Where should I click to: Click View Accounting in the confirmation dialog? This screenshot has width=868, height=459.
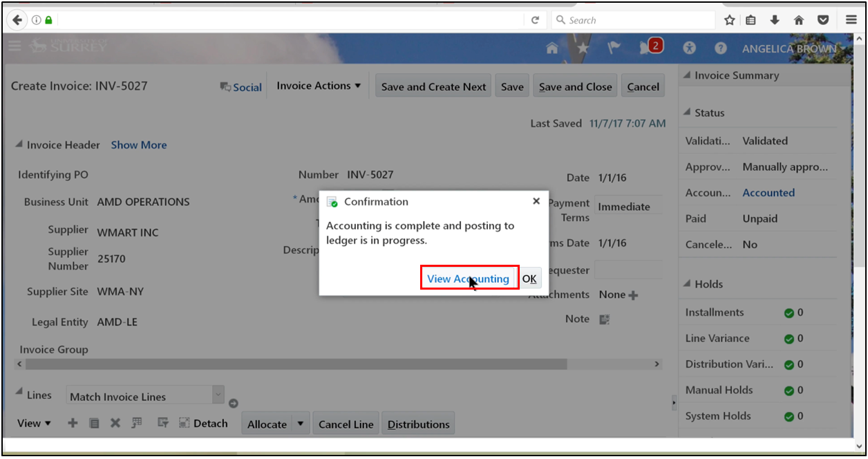tap(468, 279)
